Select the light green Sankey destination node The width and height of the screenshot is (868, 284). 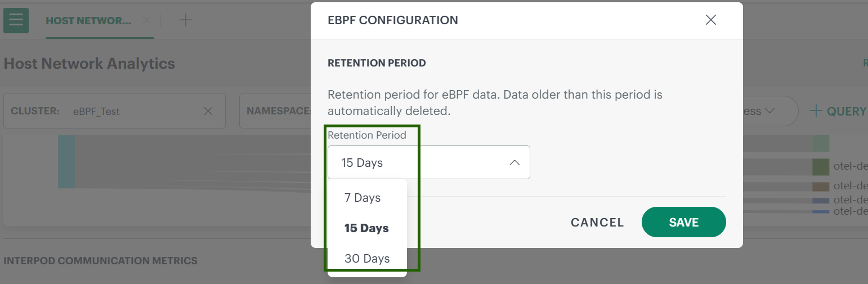[x=820, y=144]
